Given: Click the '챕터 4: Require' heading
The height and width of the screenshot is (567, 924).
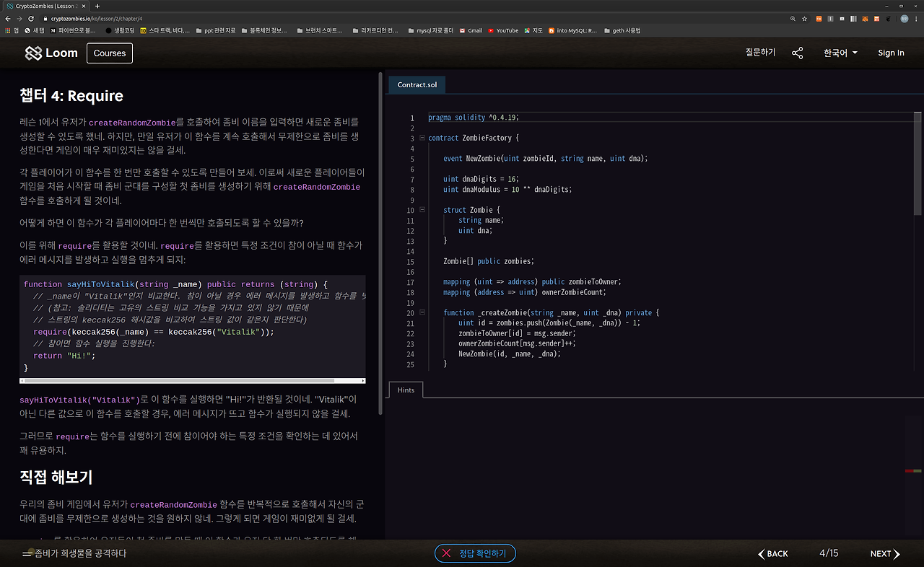Looking at the screenshot, I should click(71, 96).
